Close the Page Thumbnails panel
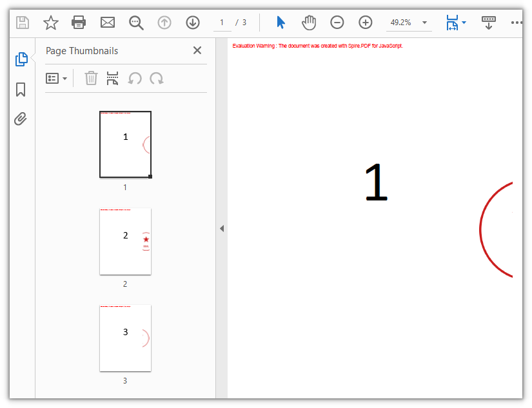 click(197, 50)
